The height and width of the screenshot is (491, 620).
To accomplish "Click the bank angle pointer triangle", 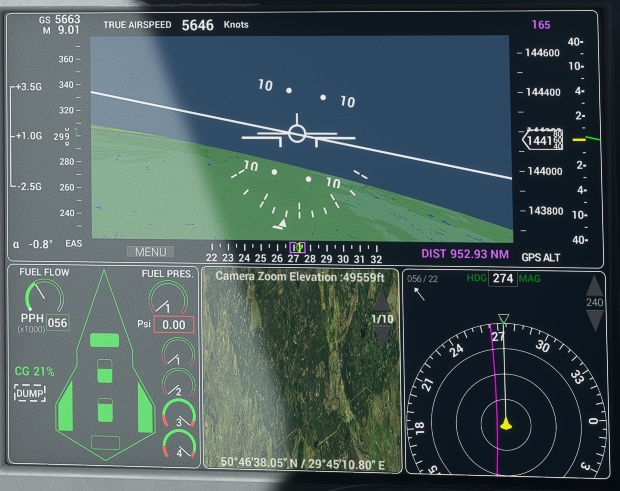I will click(x=282, y=224).
